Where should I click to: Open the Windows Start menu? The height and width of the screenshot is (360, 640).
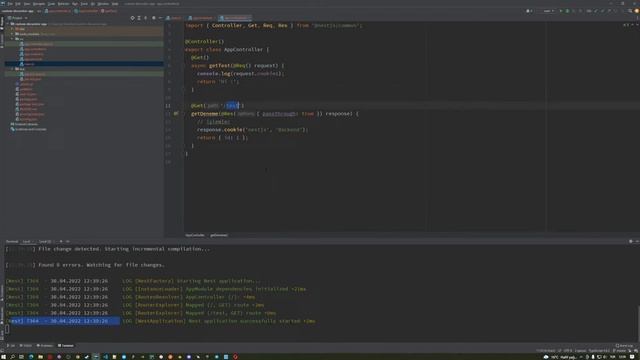[x=3, y=357]
